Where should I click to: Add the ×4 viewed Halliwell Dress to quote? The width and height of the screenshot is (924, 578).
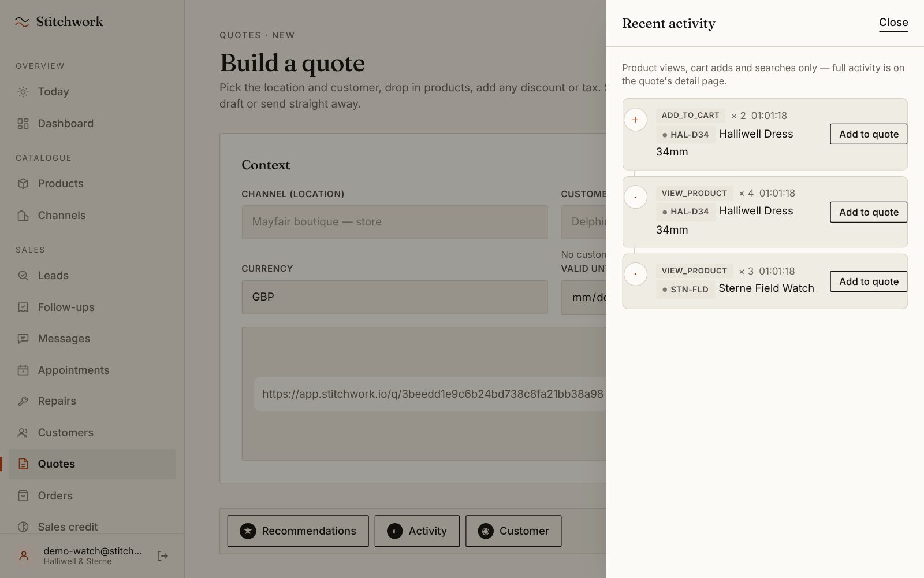(x=869, y=212)
